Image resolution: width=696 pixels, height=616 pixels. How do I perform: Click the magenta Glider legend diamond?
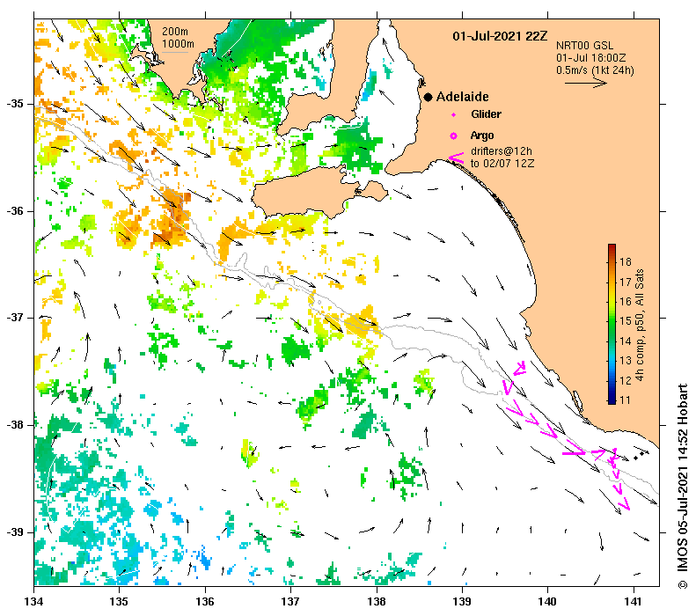point(453,115)
